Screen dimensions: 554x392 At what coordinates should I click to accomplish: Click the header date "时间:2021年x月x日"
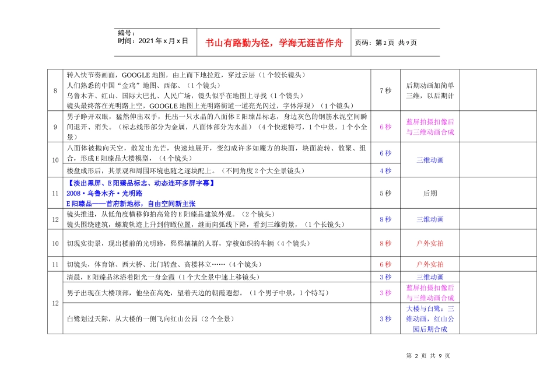pos(153,41)
